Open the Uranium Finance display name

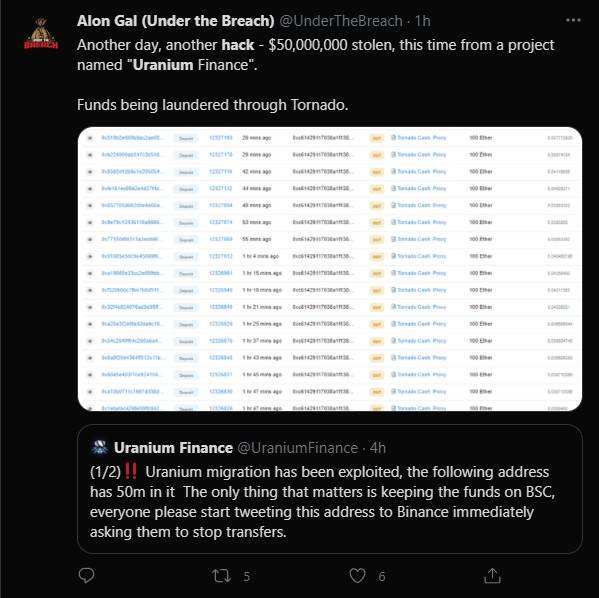[173, 448]
